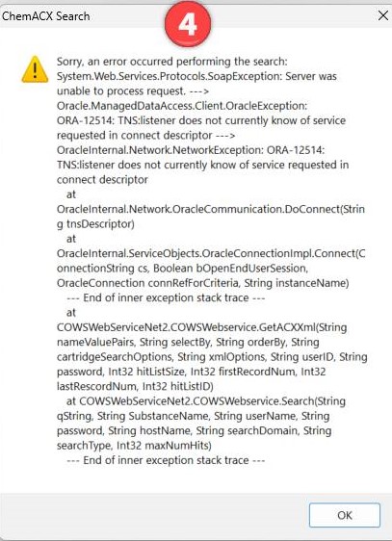Click the "g tnsDescriptor)" line
The image size is (392, 541).
(x=95, y=224)
